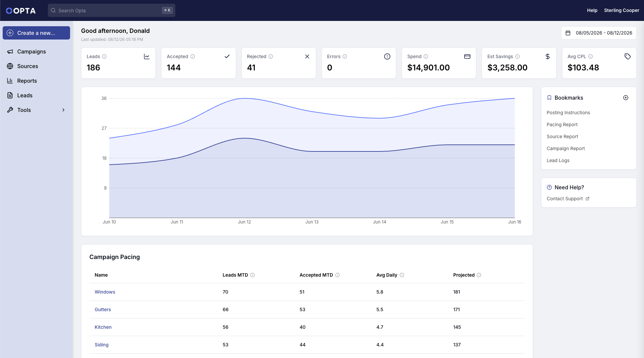Click the line chart icon on Leads card
The image size is (644, 358).
[147, 56]
